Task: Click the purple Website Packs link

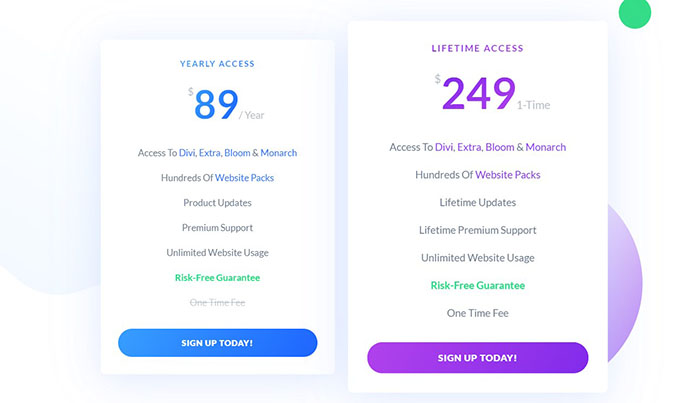Action: [x=507, y=175]
